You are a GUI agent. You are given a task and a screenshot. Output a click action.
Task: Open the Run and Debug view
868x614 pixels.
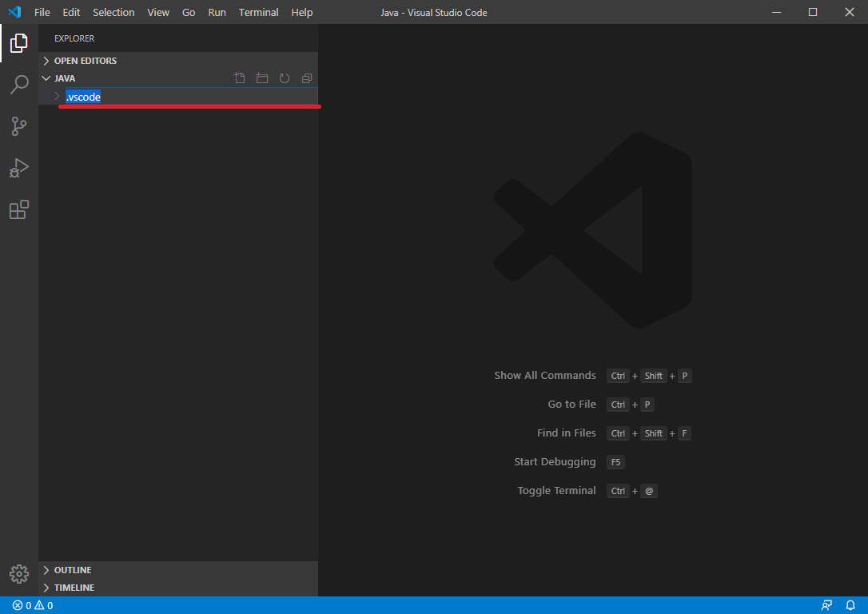click(x=19, y=168)
